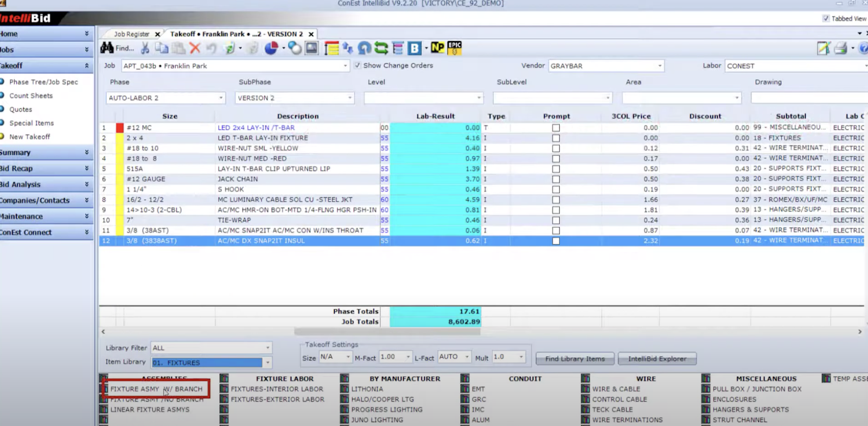The image size is (868, 426).
Task: Click the green swap arrows icon
Action: [x=381, y=48]
